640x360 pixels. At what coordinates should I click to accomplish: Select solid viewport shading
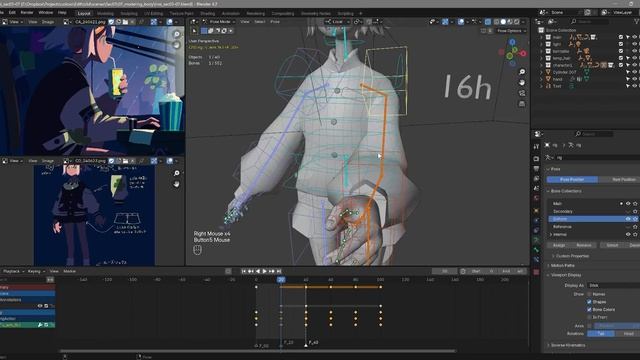point(503,22)
